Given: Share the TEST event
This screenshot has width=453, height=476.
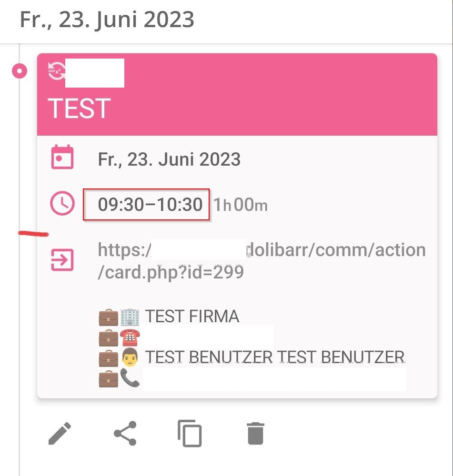Looking at the screenshot, I should tap(125, 433).
